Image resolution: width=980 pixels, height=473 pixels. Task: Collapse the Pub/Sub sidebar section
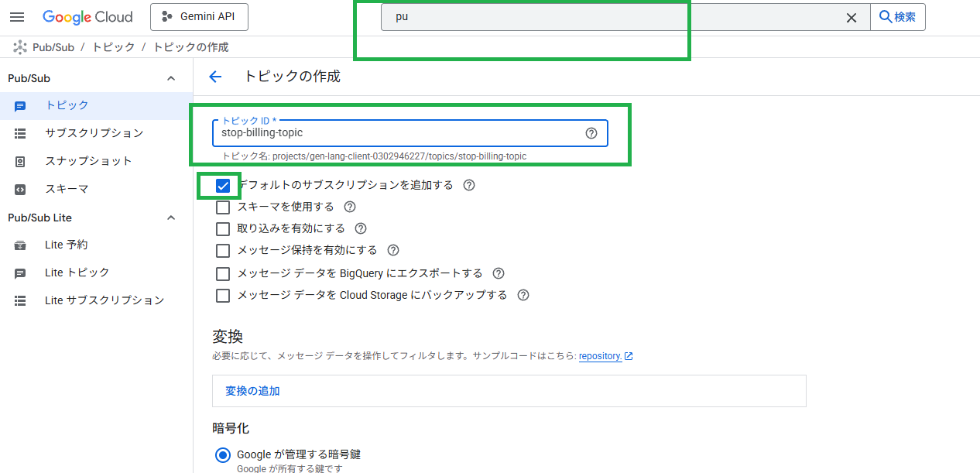[x=171, y=78]
